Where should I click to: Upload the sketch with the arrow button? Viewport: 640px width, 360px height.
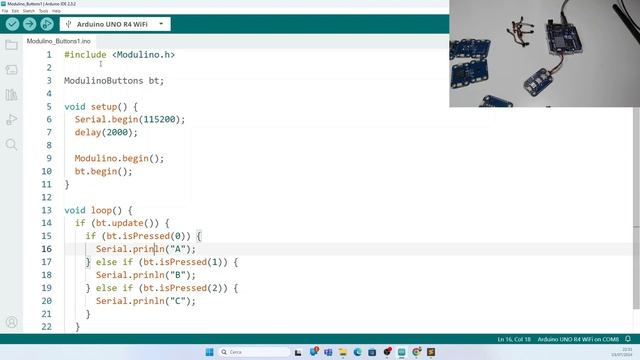point(29,24)
